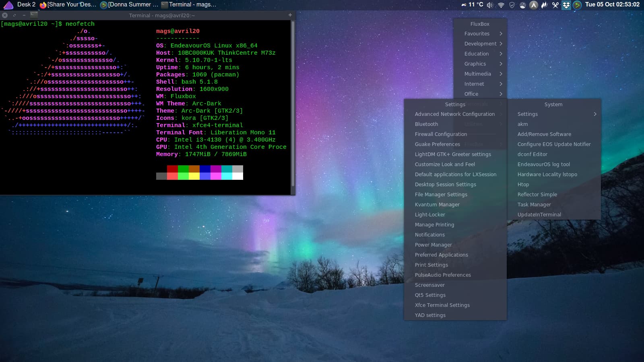
Task: Open the Wi-Fi network tray icon
Action: [501, 5]
